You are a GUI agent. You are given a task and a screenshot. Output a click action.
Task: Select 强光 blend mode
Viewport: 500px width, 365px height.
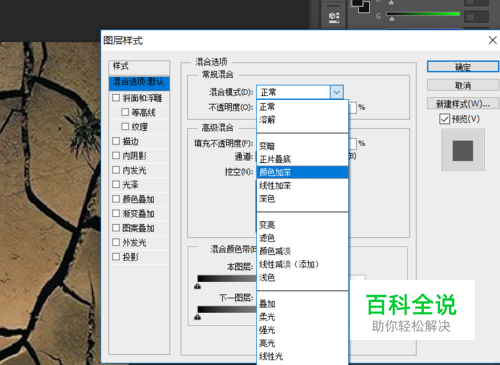[x=302, y=330]
